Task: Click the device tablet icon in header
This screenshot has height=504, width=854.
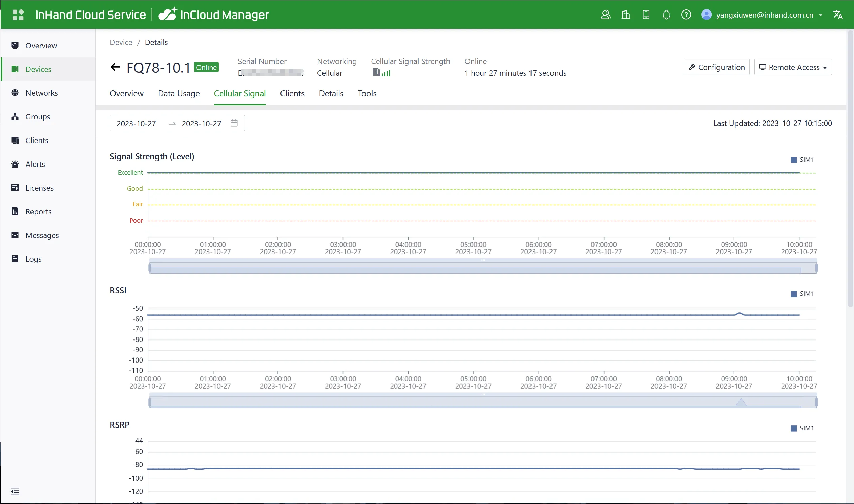Action: tap(646, 15)
